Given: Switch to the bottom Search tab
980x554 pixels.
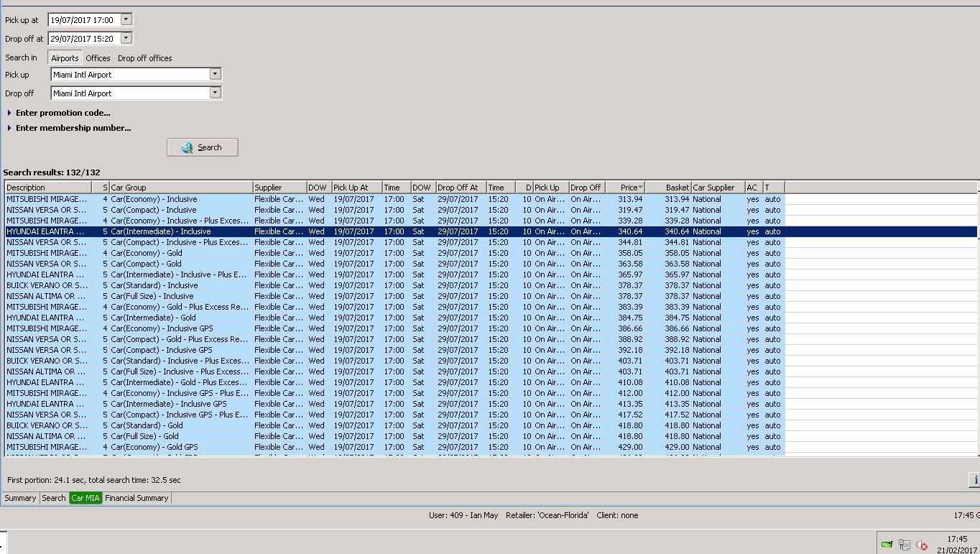Looking at the screenshot, I should 53,498.
